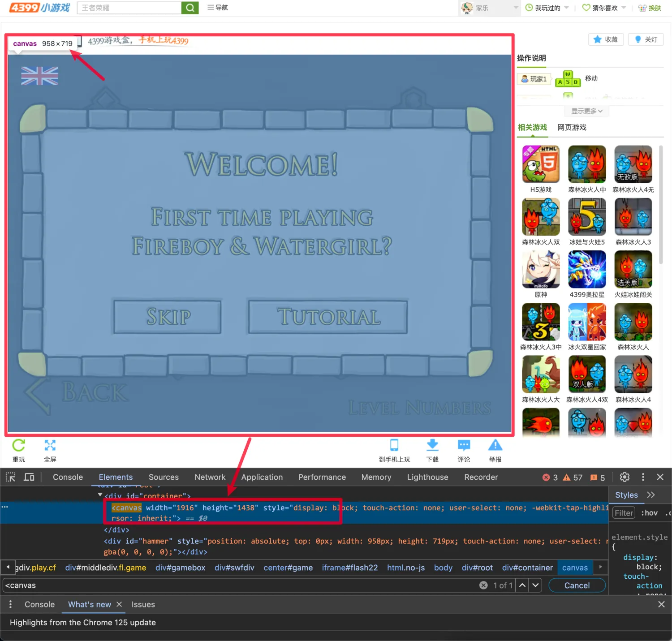The image size is (672, 641).
Task: Click the 到手机上玩 phone icon
Action: click(x=394, y=445)
